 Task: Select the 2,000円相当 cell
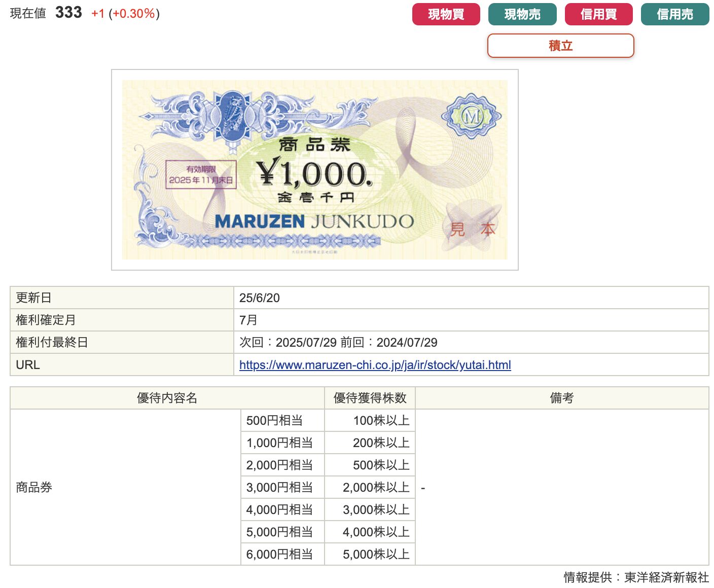282,465
